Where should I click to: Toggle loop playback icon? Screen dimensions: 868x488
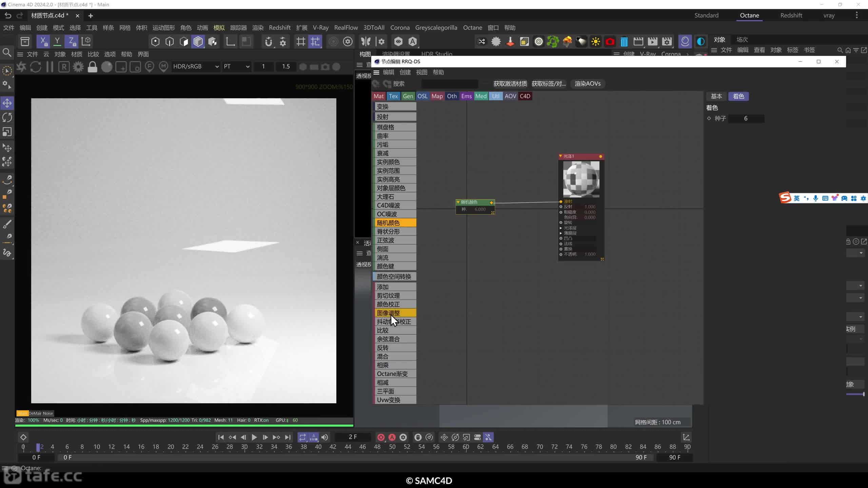(x=302, y=437)
